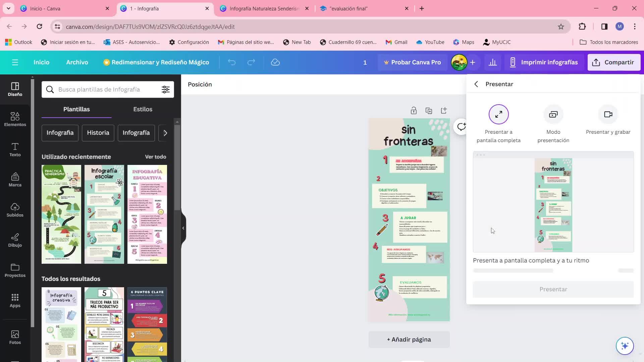Open the Archivo menu
644x362 pixels.
click(x=77, y=62)
